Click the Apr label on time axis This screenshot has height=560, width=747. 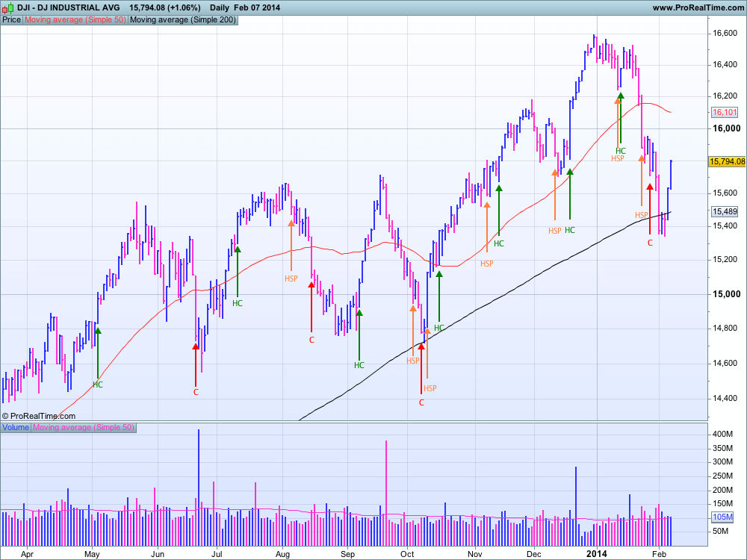coord(27,554)
